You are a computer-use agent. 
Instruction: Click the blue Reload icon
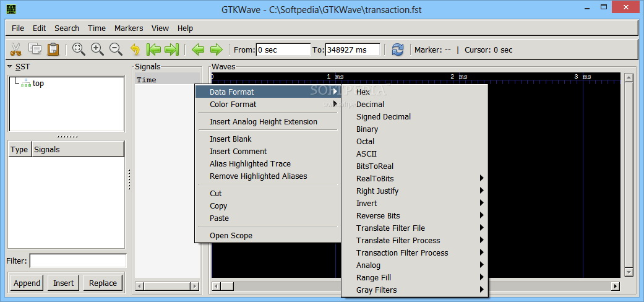pyautogui.click(x=398, y=50)
